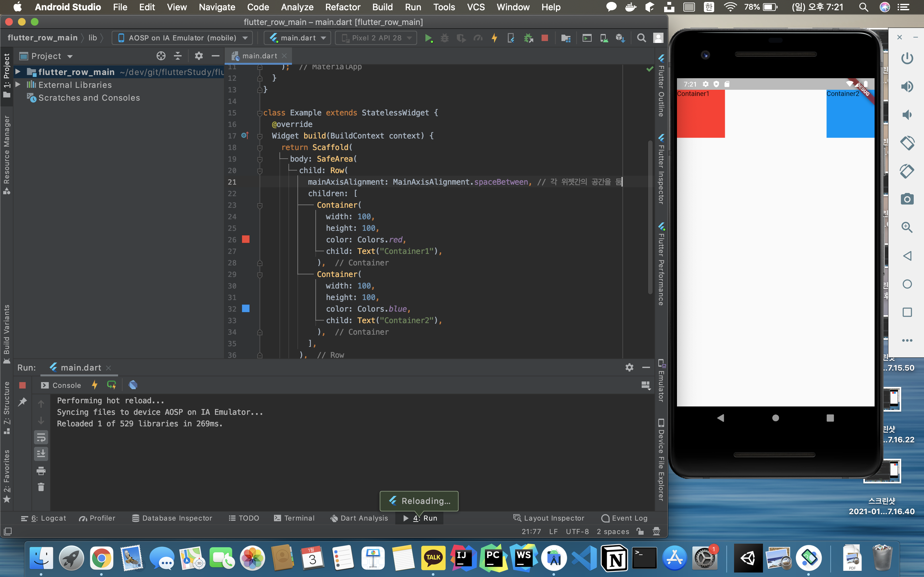Toggle scroll to end in console
Image resolution: width=924 pixels, height=577 pixels.
point(41,454)
